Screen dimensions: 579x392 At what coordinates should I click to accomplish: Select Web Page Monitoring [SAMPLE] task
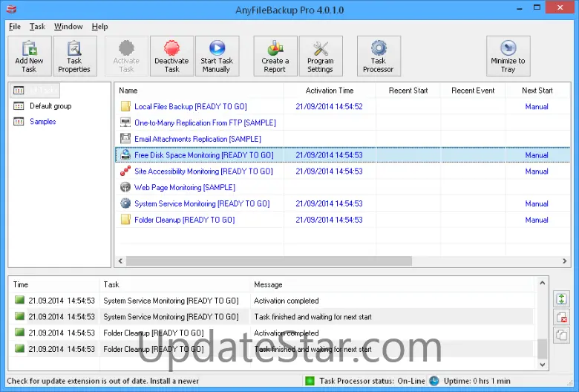coord(185,187)
